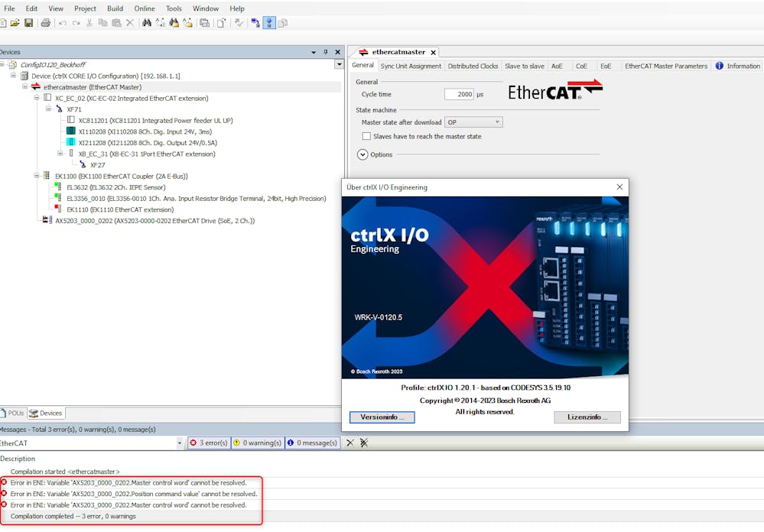Expand the Options section
Screen dimensions: 764x532
tap(362, 154)
